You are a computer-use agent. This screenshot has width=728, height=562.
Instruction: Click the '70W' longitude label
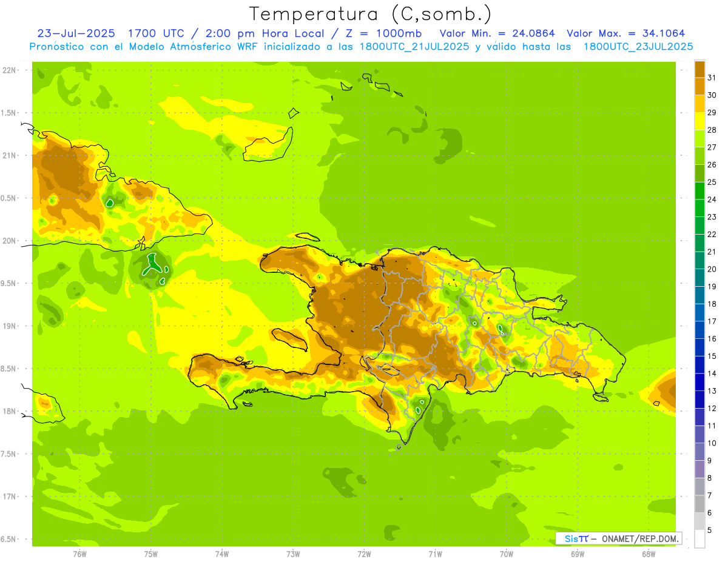[507, 554]
